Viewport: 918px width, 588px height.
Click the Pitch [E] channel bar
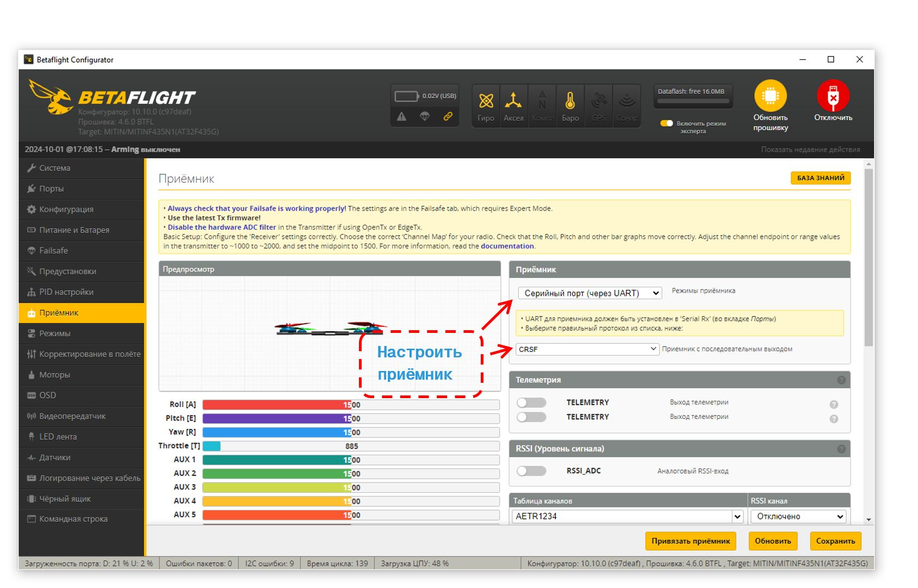pos(351,418)
